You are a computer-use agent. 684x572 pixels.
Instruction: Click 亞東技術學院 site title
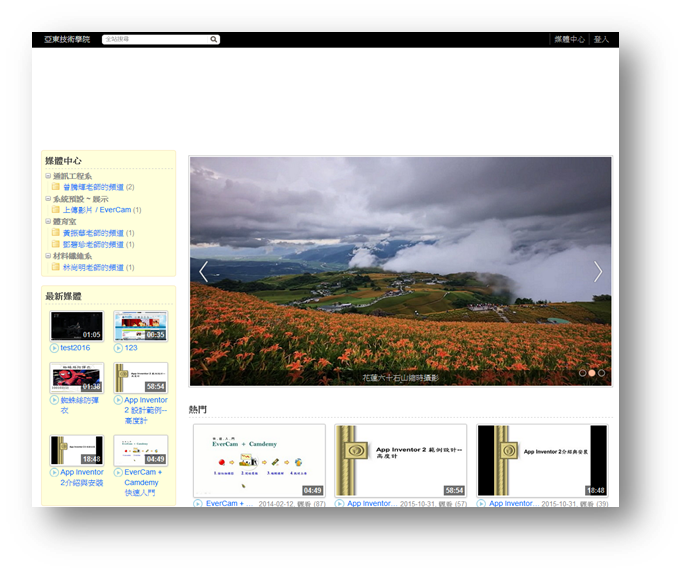(67, 39)
